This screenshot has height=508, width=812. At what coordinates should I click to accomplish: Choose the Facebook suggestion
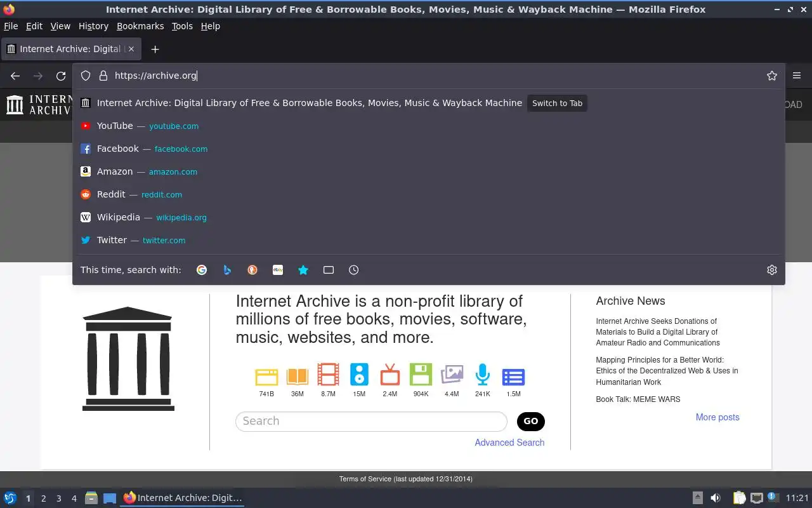[428, 149]
